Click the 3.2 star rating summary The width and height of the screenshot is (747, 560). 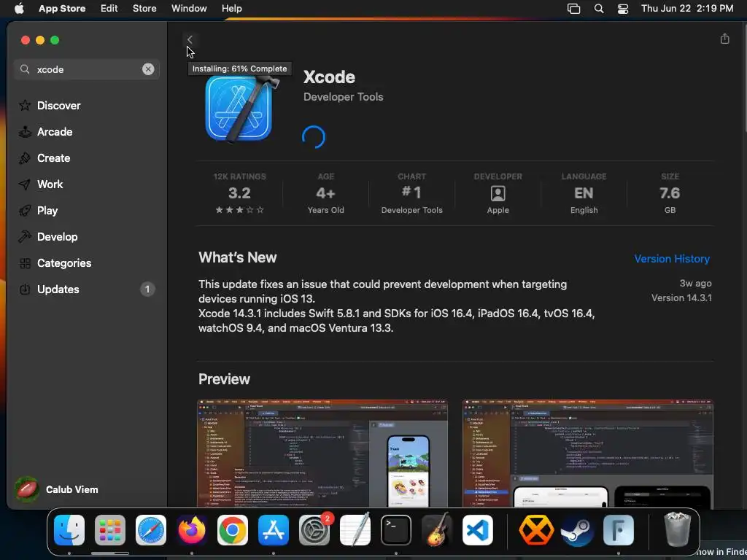click(239, 192)
